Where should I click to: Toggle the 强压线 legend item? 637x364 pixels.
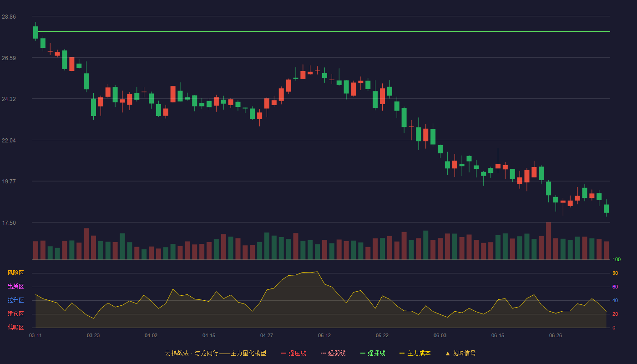tap(293, 353)
